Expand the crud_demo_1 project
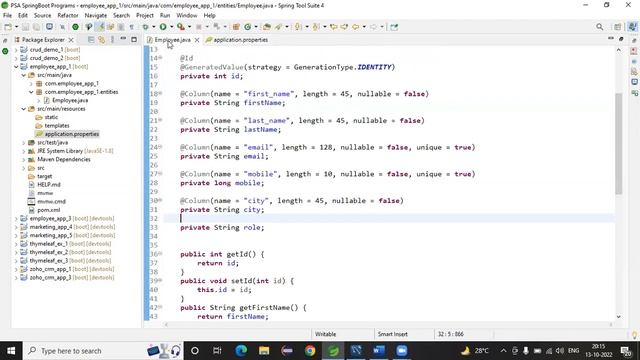Image resolution: width=640 pixels, height=360 pixels. coord(16,50)
